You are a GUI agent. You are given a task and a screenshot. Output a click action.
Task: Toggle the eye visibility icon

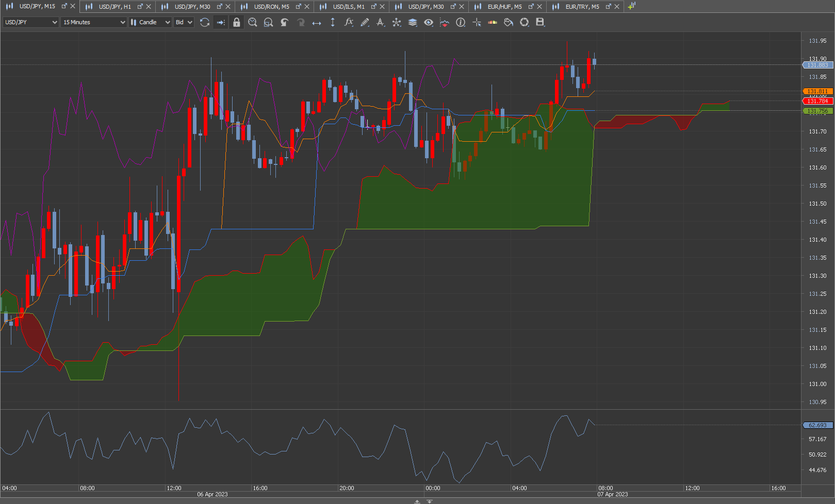[x=429, y=22]
